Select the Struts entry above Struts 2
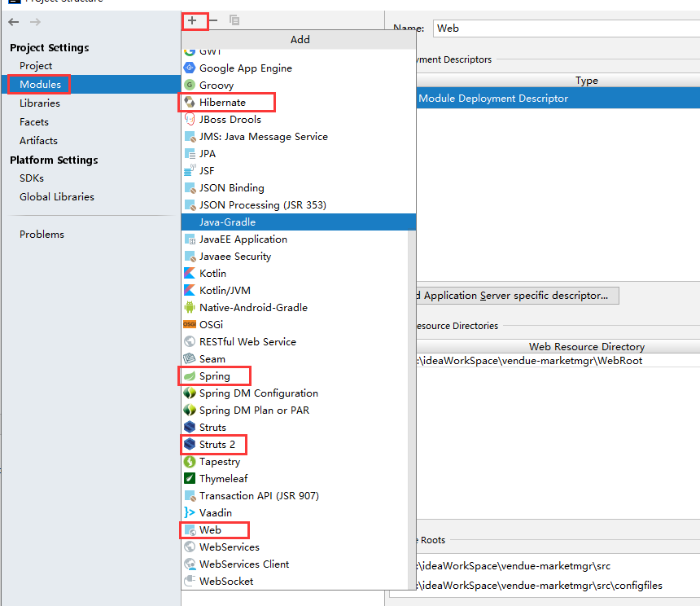The image size is (700, 606). (x=295, y=428)
